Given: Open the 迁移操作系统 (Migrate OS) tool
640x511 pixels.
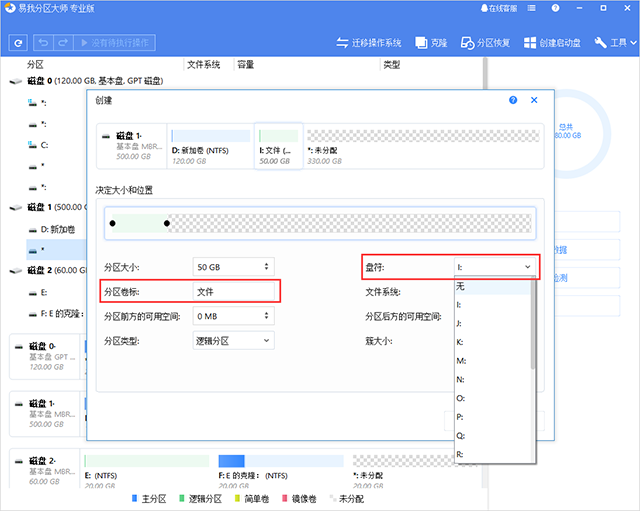Looking at the screenshot, I should 368,43.
